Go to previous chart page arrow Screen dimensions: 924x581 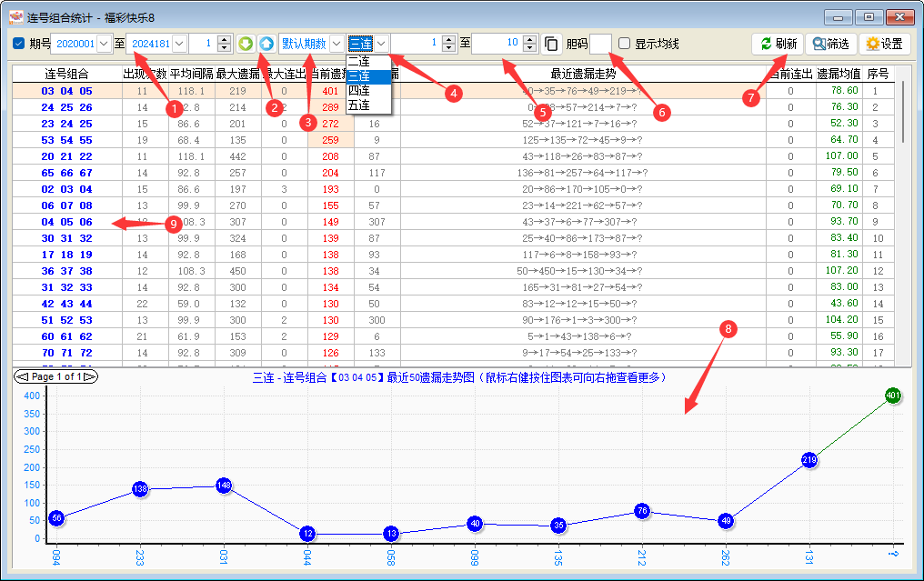tap(22, 376)
